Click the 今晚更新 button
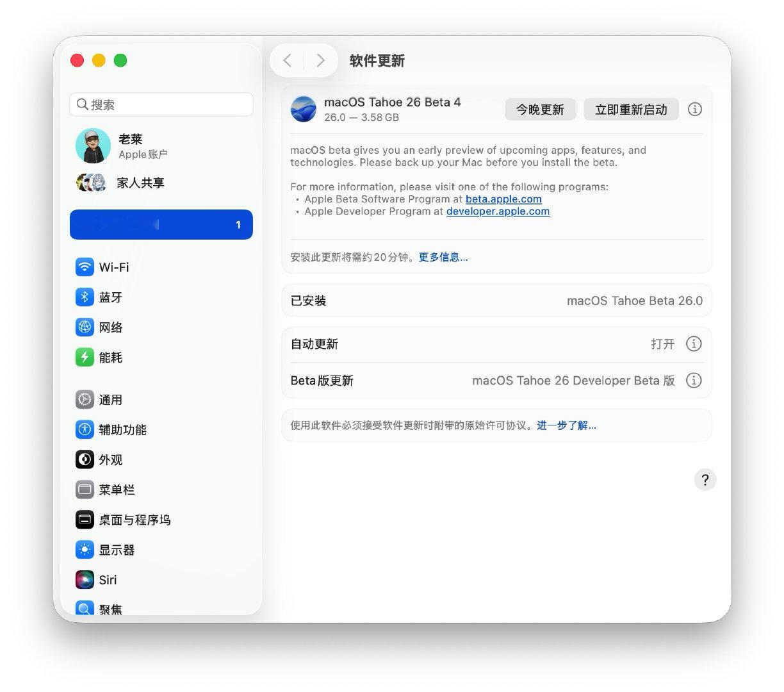Image resolution: width=784 pixels, height=692 pixels. (x=540, y=110)
